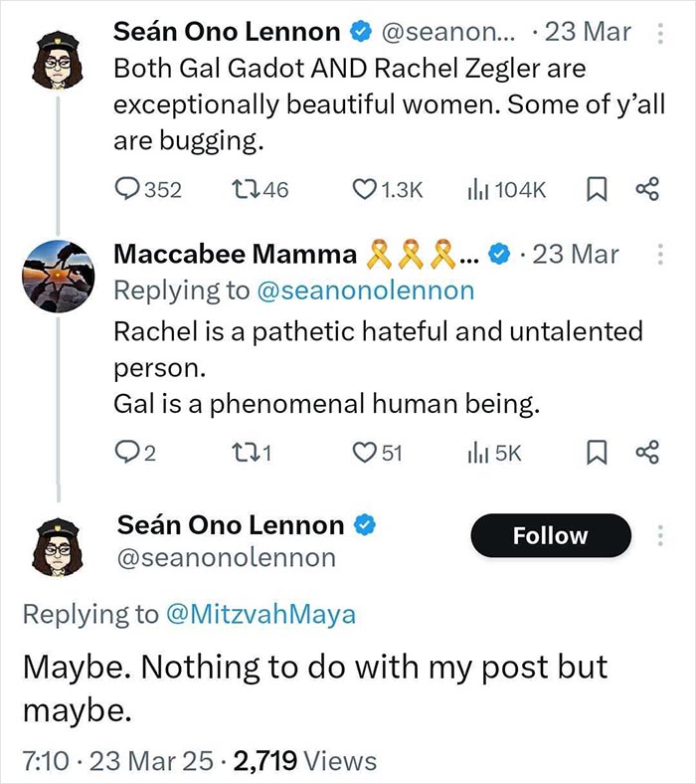Image resolution: width=696 pixels, height=784 pixels.
Task: Open more options on Maccabee Mamma's reply
Action: coord(657,255)
